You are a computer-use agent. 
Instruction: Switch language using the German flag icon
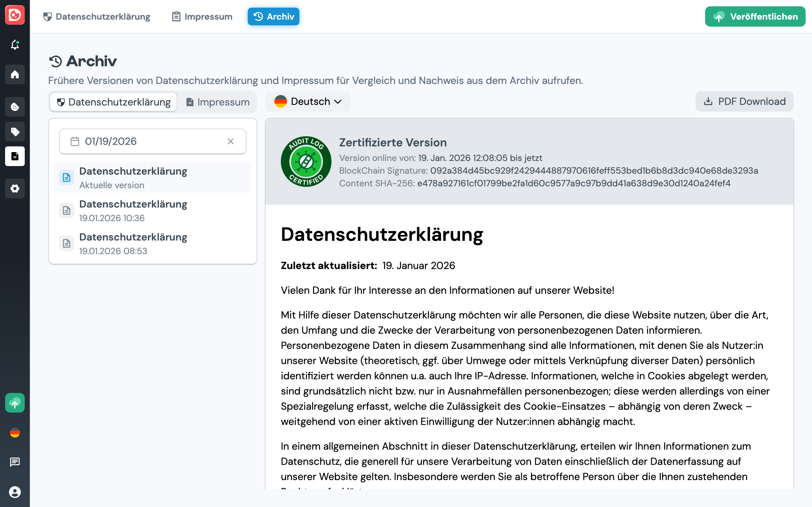point(15,433)
